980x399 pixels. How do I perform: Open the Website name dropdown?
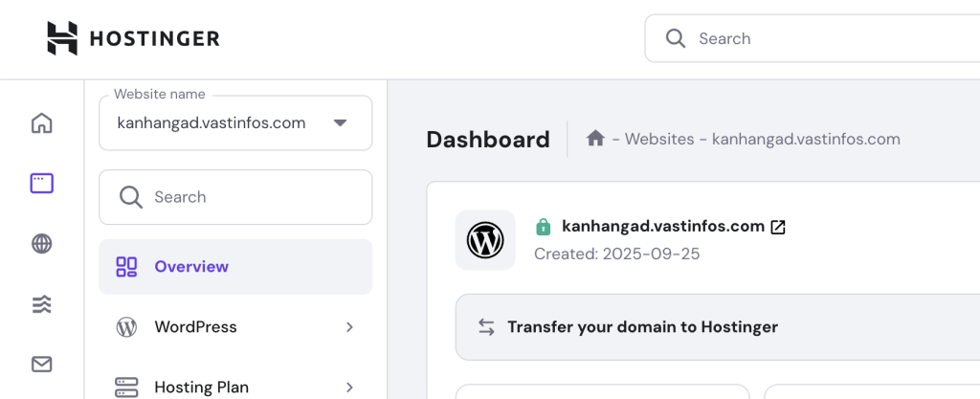click(x=235, y=122)
